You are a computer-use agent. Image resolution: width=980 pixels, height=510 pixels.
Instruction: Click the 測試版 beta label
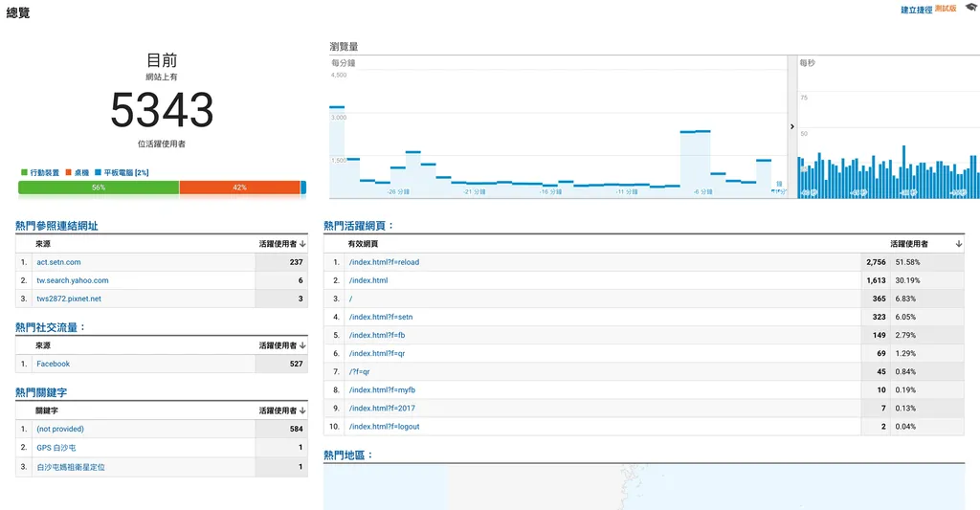(x=945, y=9)
